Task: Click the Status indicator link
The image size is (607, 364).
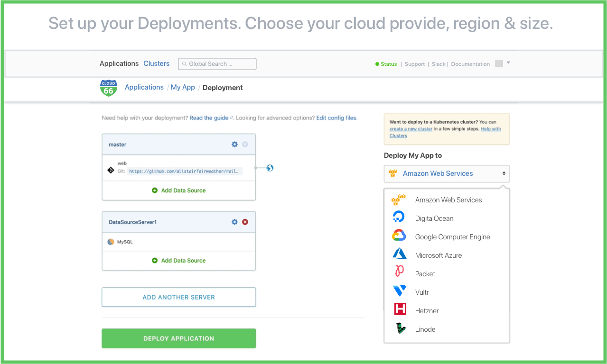Action: coord(386,64)
